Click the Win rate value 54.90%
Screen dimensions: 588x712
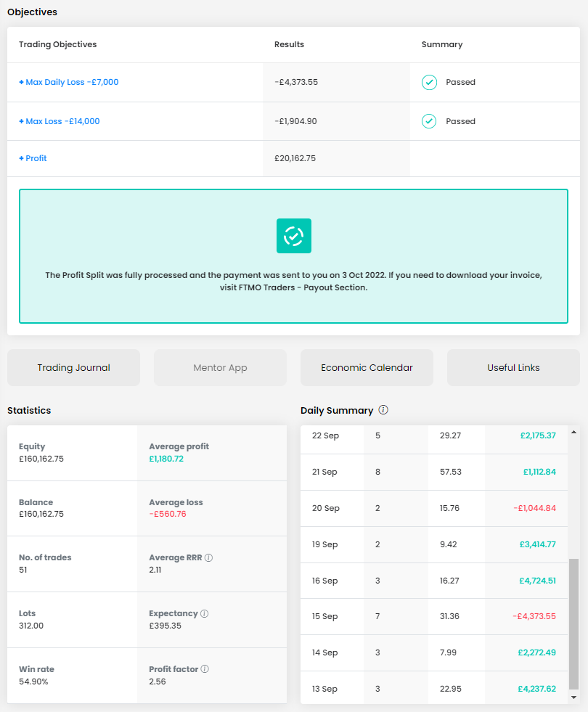pos(33,682)
